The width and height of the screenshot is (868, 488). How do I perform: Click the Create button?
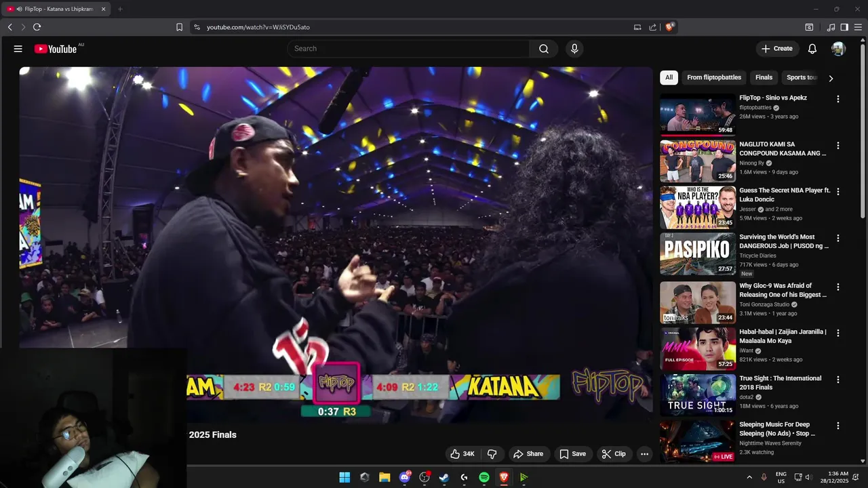coord(777,49)
